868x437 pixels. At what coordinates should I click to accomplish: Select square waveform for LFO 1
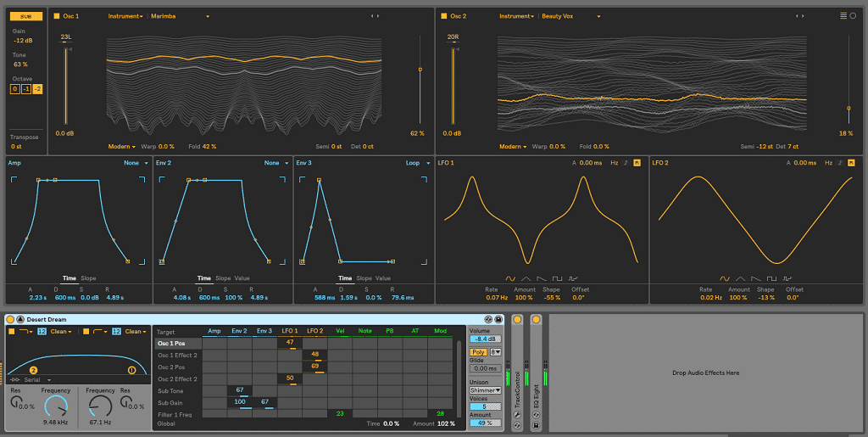[557, 278]
